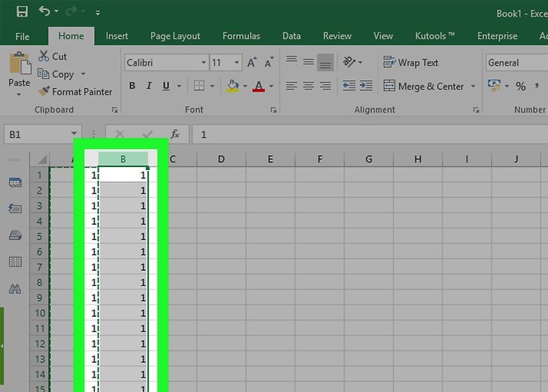The height and width of the screenshot is (392, 548).
Task: Click the Name Box showing B1
Action: tap(38, 135)
